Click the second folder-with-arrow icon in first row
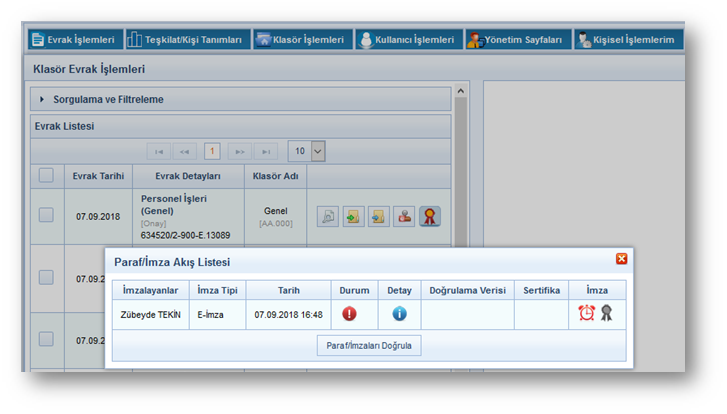This screenshot has height=414, width=727. 378,216
